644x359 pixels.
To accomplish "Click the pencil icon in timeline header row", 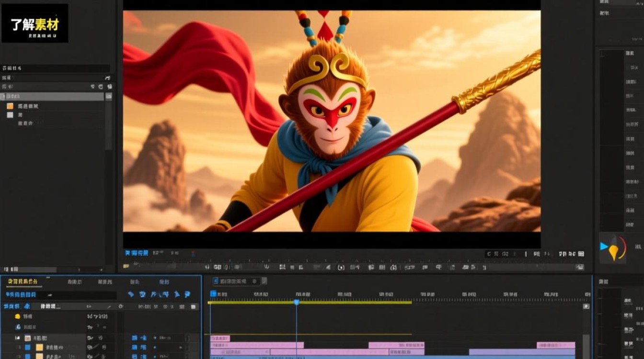I will tap(109, 306).
